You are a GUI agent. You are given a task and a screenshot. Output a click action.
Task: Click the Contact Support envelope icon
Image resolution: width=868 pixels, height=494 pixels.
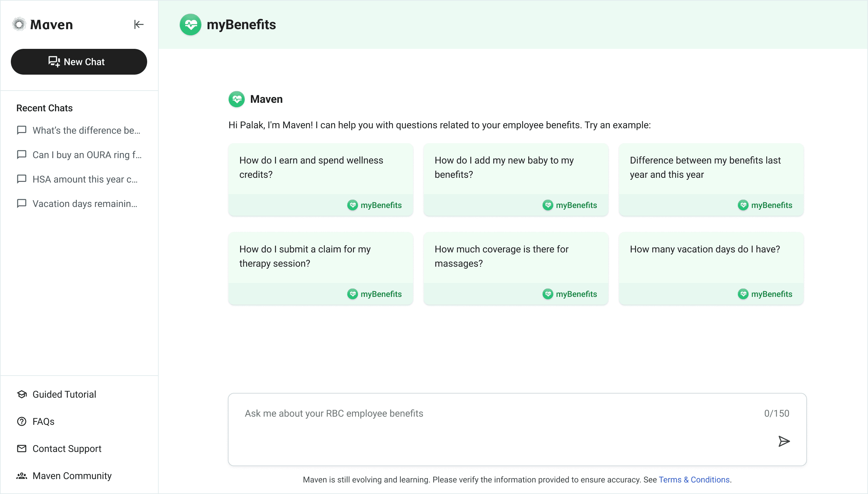[x=22, y=449]
